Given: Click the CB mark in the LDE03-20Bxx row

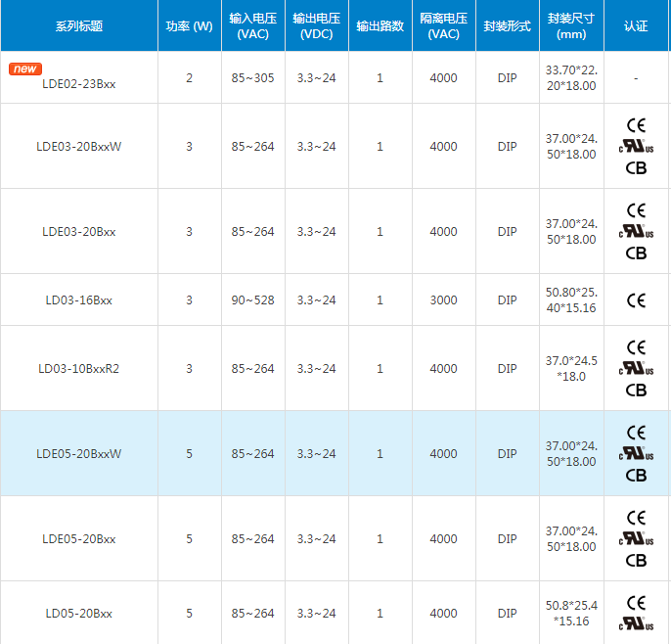Looking at the screenshot, I should pos(636,253).
